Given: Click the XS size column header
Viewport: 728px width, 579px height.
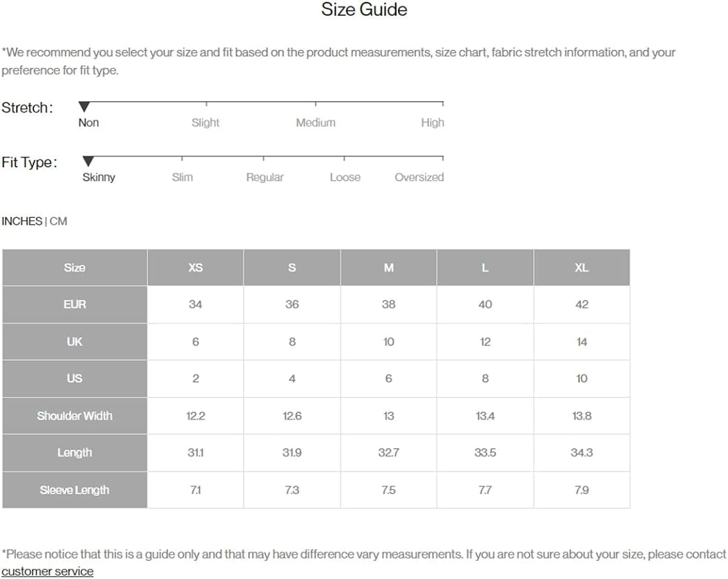Looking at the screenshot, I should click(x=195, y=267).
